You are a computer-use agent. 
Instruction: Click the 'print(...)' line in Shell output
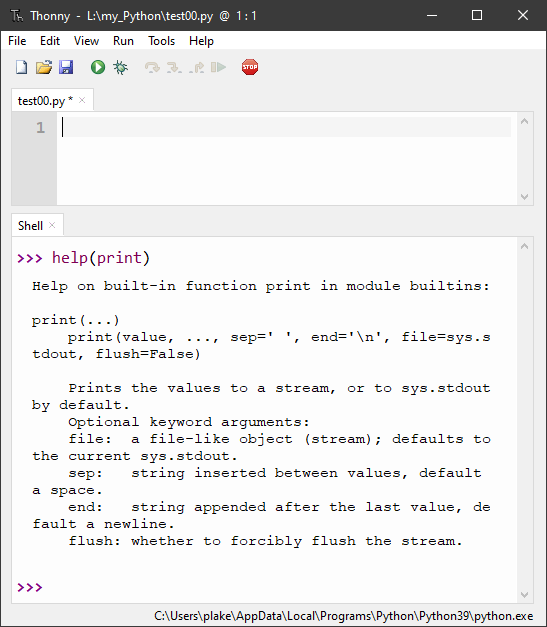(76, 320)
